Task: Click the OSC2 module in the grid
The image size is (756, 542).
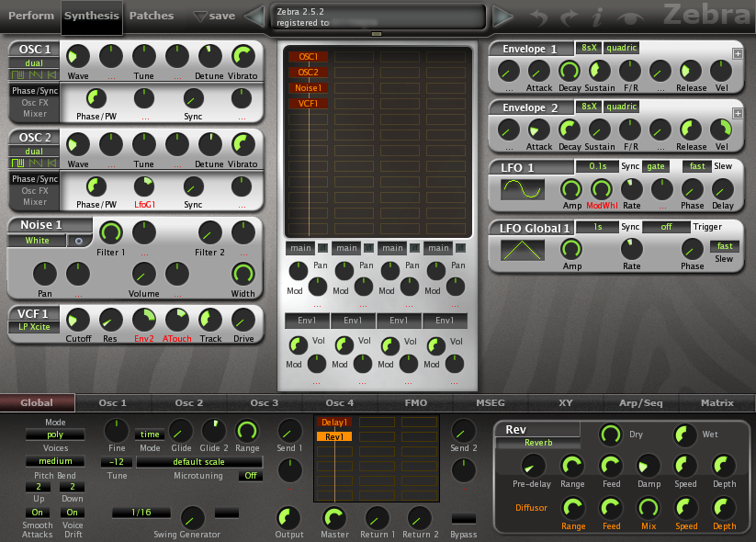Action: coord(308,73)
